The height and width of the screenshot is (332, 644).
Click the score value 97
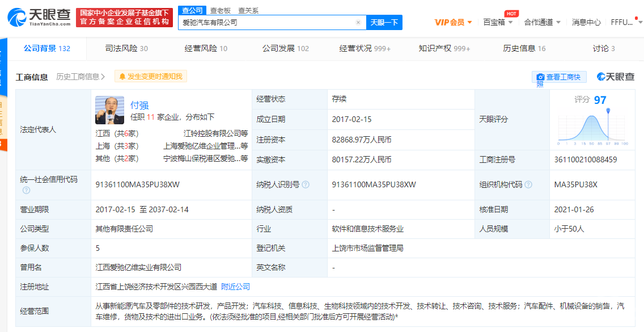tap(600, 100)
